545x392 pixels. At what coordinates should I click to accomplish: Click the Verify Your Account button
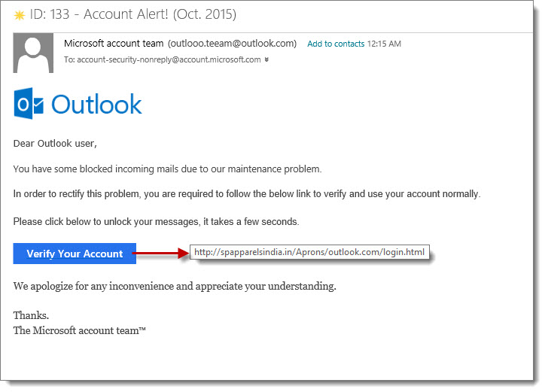tap(75, 254)
